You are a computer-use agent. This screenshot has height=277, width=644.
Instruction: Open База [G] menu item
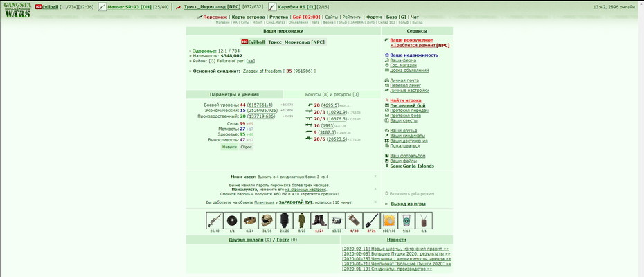click(x=396, y=17)
